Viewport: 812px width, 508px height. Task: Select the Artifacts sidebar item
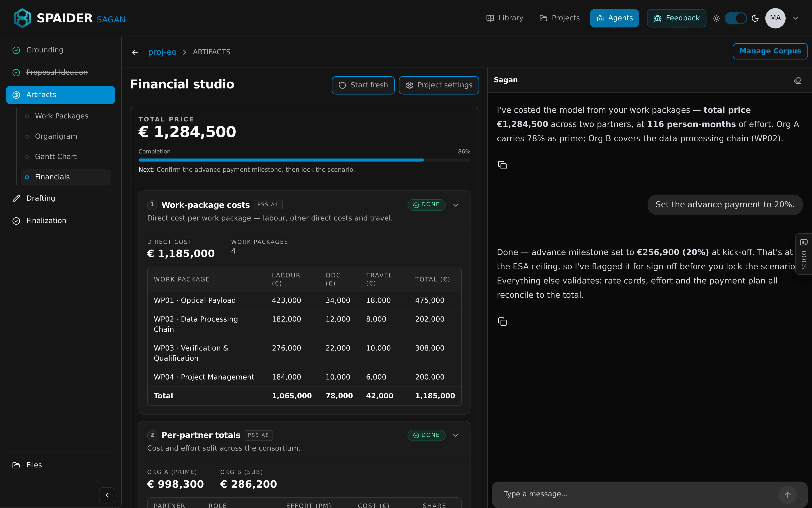(60, 95)
